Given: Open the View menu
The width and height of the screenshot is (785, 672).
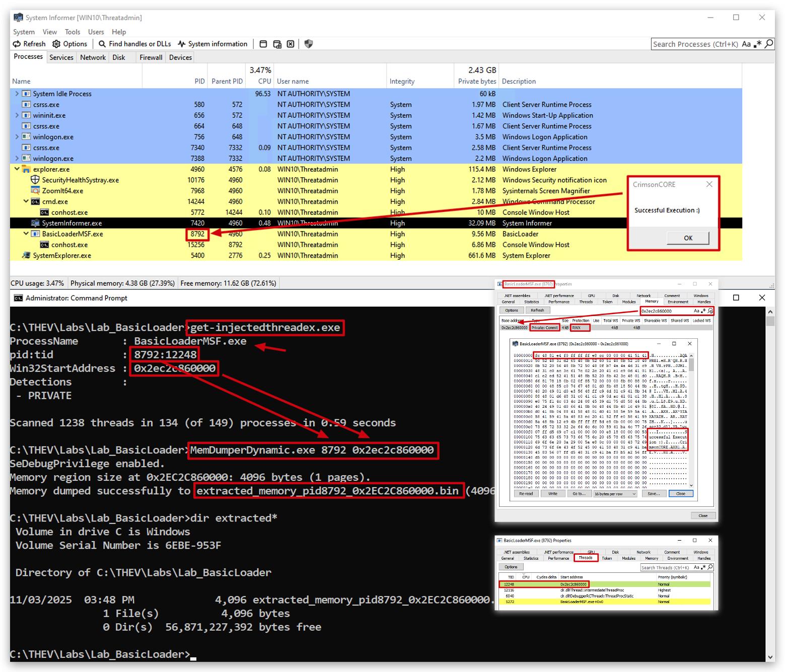Looking at the screenshot, I should (x=50, y=32).
